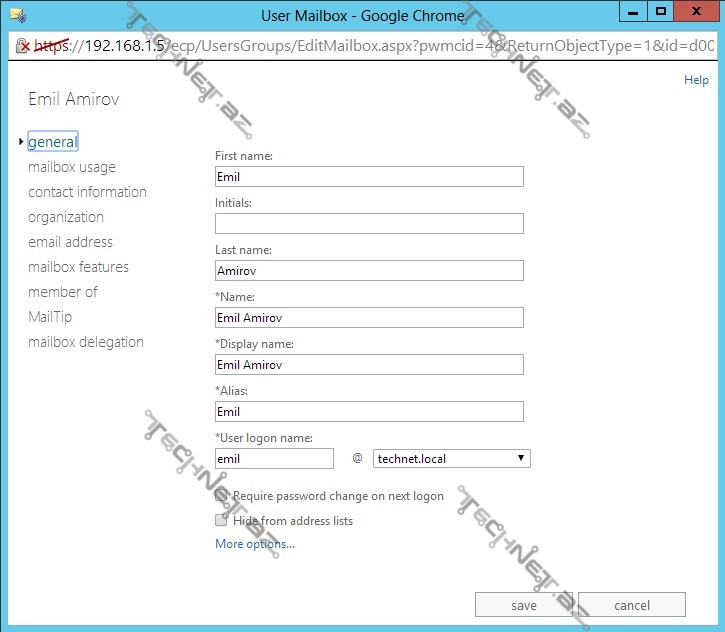725x632 pixels.
Task: Open the MailTip section
Action: [x=50, y=317]
